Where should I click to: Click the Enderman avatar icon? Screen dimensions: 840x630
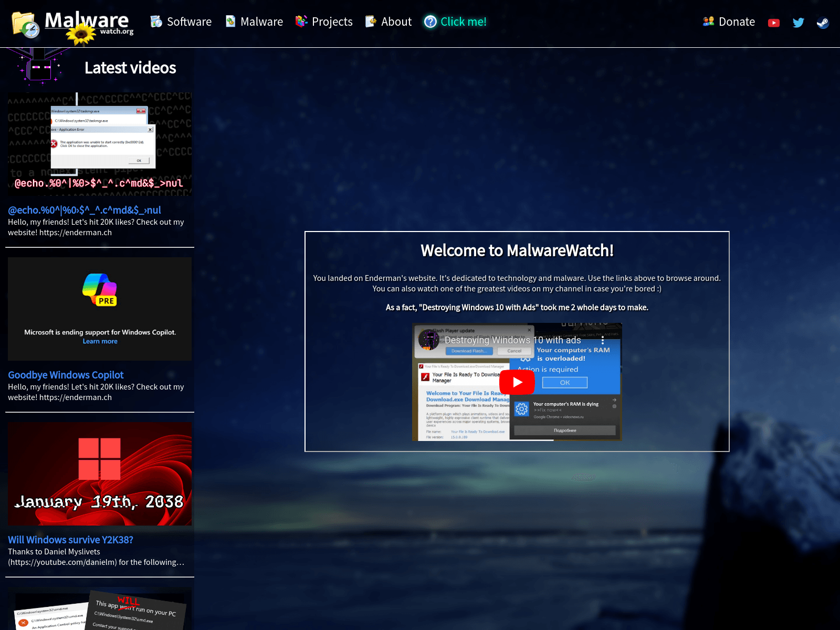pyautogui.click(x=40, y=67)
